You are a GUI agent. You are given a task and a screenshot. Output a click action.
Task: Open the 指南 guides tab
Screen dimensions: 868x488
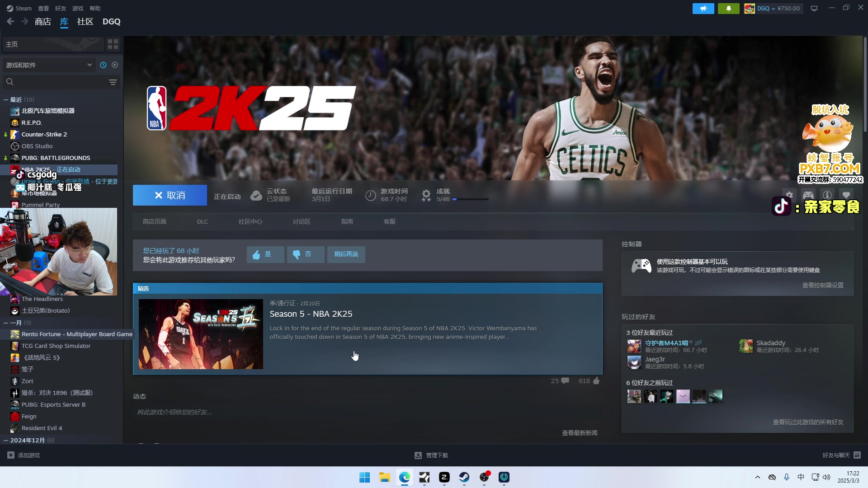[x=347, y=221]
